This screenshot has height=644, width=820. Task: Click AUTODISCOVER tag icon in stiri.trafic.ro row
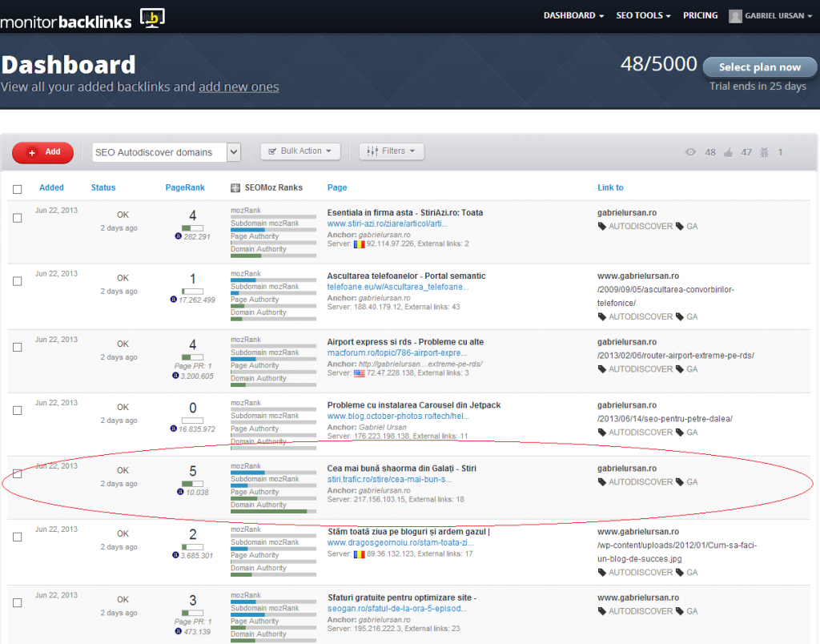coord(602,482)
